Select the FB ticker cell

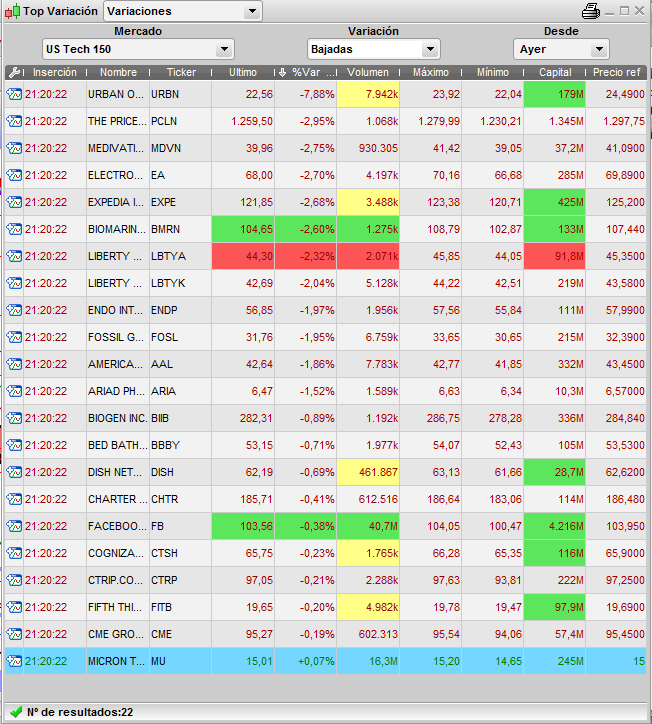pyautogui.click(x=181, y=526)
